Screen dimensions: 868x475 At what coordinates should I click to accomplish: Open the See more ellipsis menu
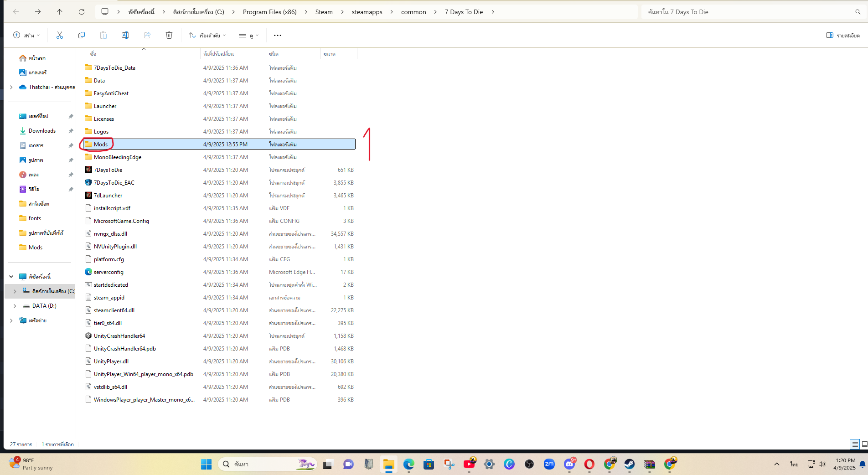pos(278,35)
